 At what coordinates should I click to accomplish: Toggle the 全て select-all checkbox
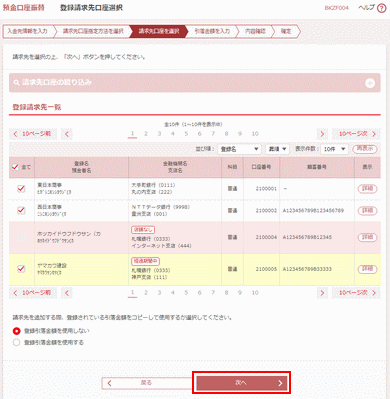coord(15,167)
